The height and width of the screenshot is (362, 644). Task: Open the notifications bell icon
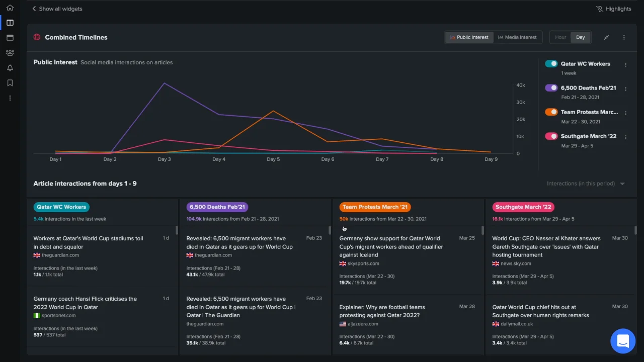coord(10,68)
